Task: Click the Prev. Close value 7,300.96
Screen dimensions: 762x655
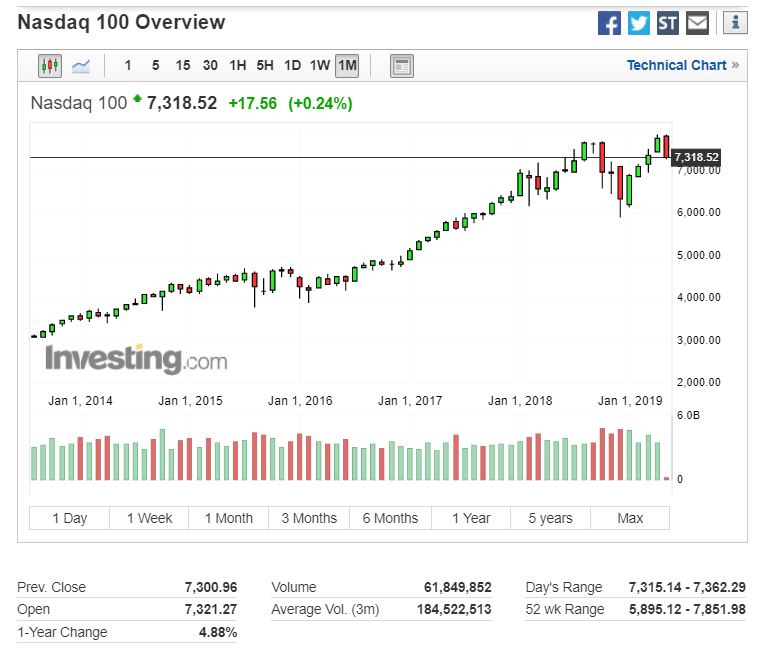Action: pyautogui.click(x=211, y=587)
